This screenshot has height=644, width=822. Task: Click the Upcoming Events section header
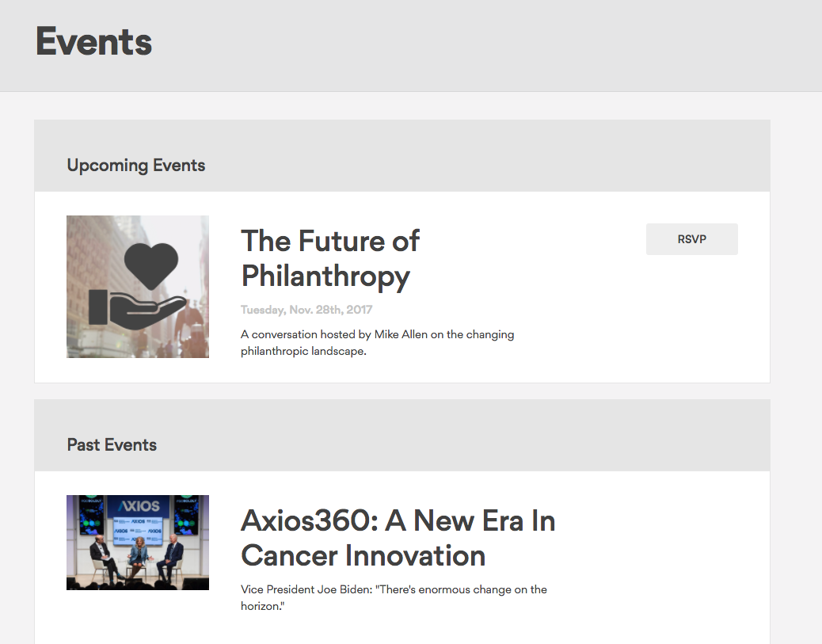(136, 166)
